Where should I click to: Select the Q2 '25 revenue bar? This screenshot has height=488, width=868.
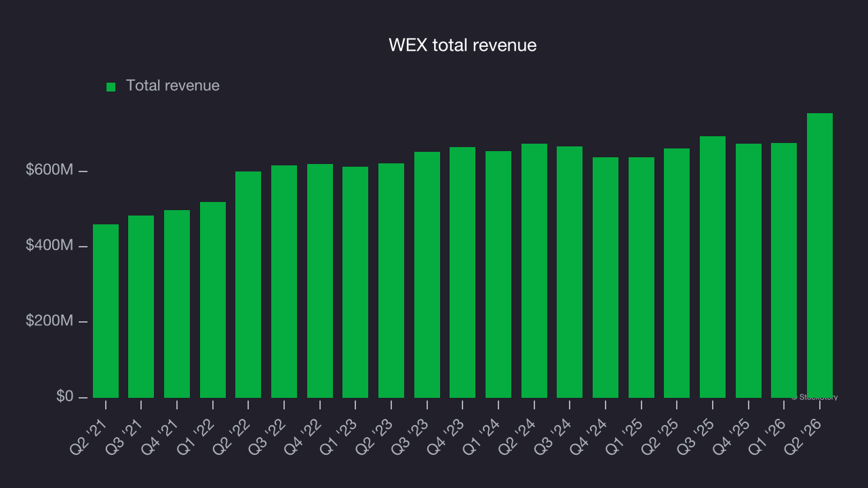point(677,273)
